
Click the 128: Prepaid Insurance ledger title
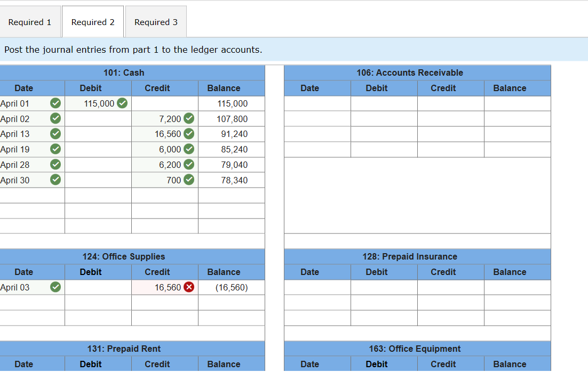tap(410, 257)
